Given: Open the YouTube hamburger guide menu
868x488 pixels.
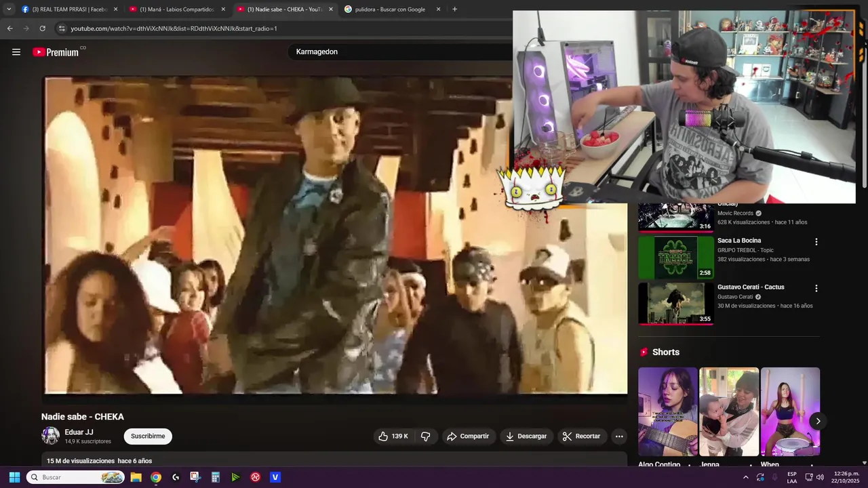Looking at the screenshot, I should (16, 52).
